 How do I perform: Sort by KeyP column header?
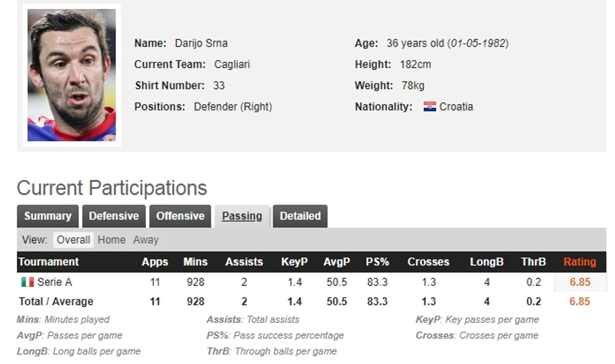click(x=294, y=262)
